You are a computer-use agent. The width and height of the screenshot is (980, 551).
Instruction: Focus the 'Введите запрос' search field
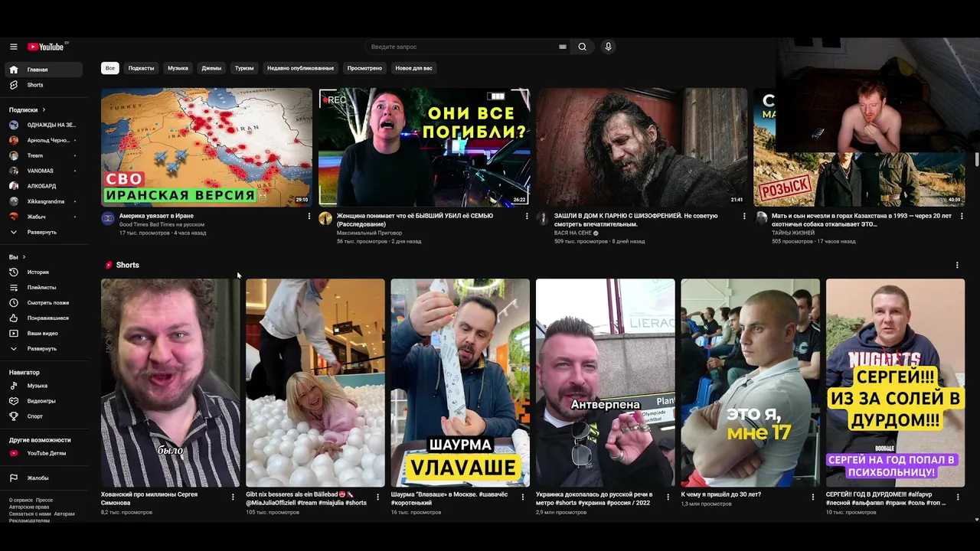(463, 47)
